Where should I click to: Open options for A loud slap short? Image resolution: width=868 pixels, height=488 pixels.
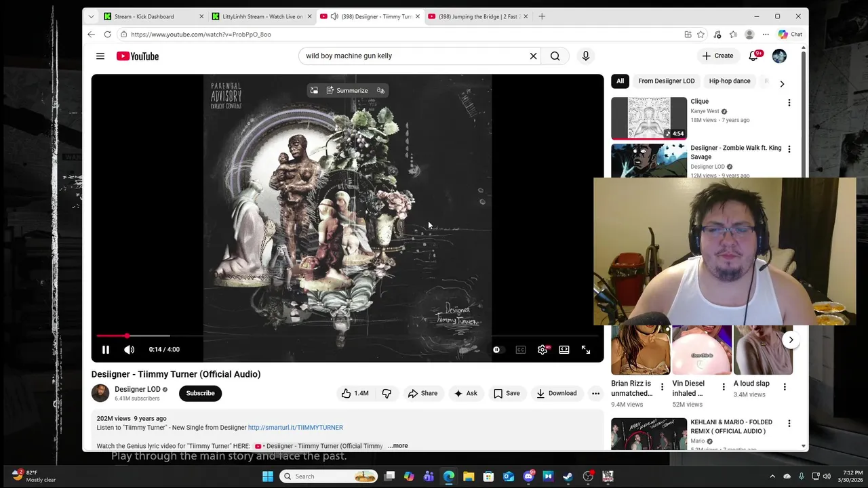(785, 387)
